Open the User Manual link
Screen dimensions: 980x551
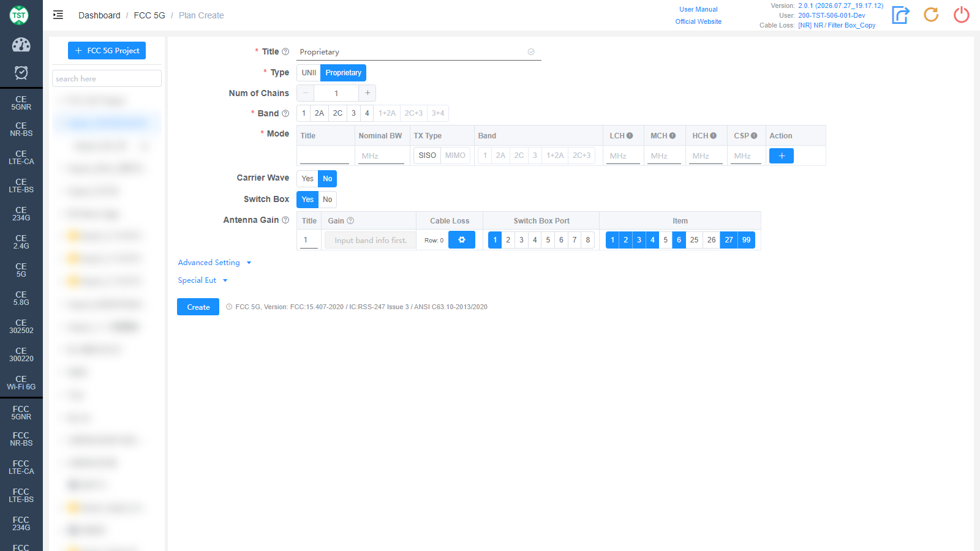698,9
